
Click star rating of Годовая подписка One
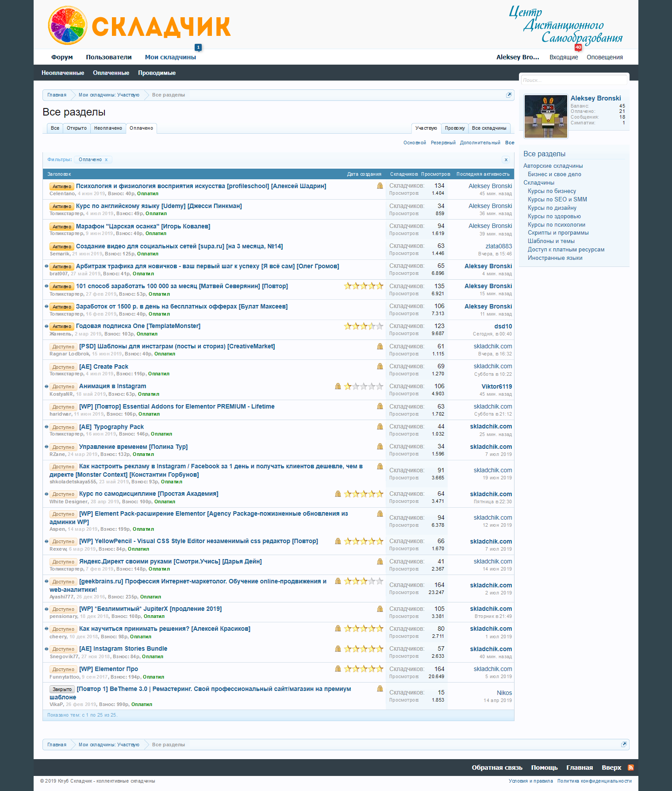tap(364, 326)
